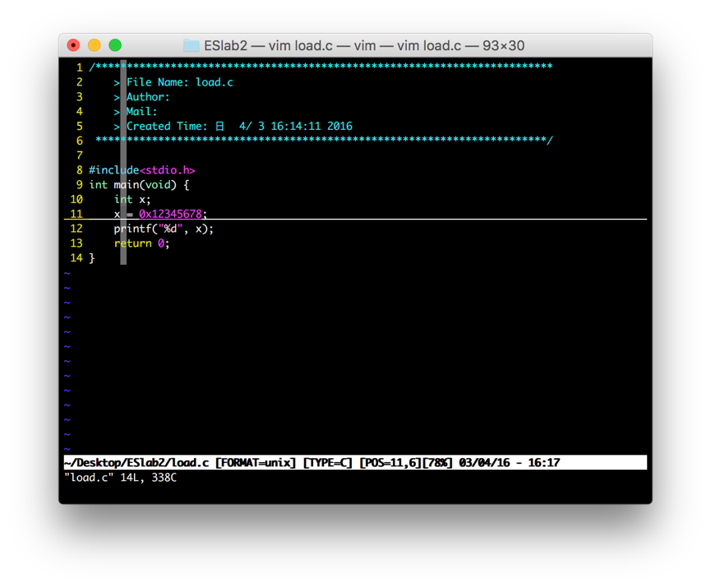Click the 'printf("%d", x);' statement
Viewport: 711px width, 588px height.
click(164, 229)
